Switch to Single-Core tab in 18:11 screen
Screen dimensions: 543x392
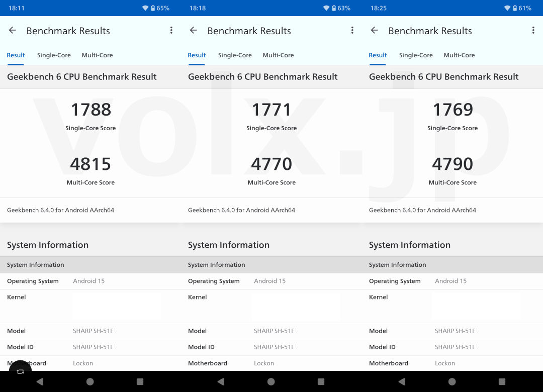[54, 55]
